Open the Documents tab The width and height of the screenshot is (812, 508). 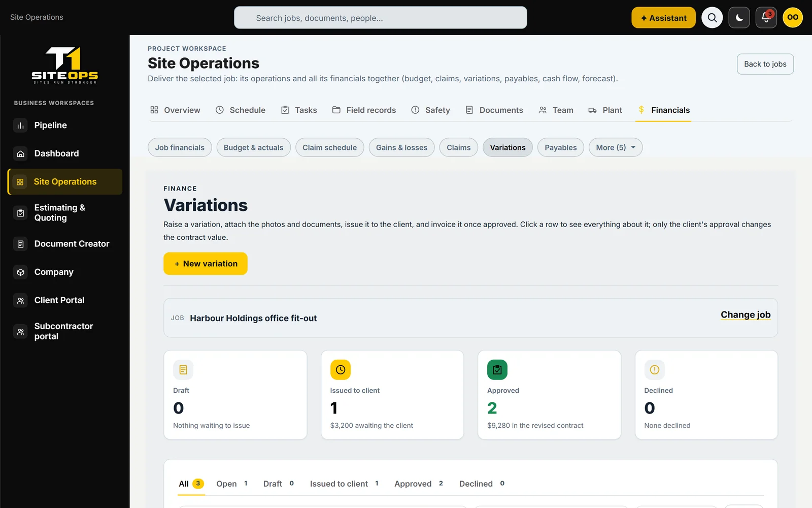[x=494, y=110]
